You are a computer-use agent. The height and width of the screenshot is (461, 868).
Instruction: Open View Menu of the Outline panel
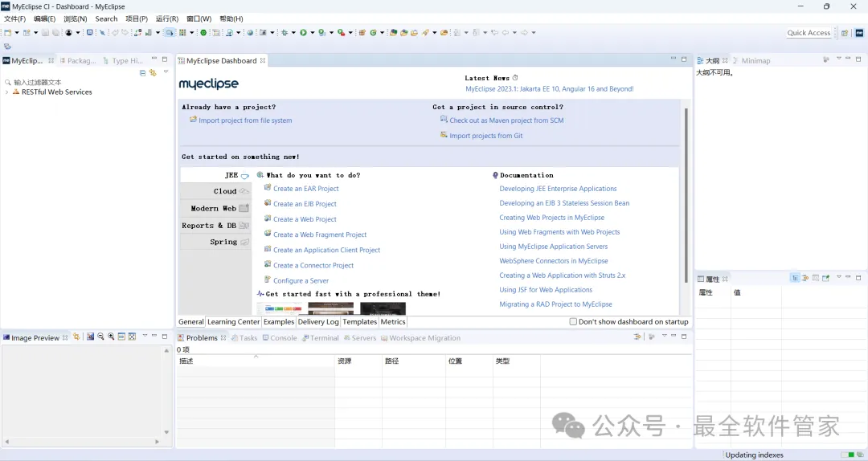[x=838, y=59]
